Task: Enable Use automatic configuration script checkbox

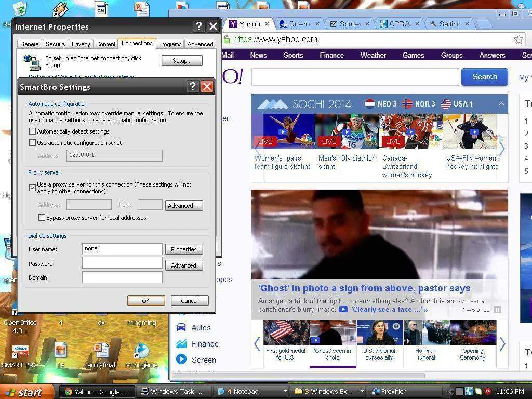Action: pos(33,143)
